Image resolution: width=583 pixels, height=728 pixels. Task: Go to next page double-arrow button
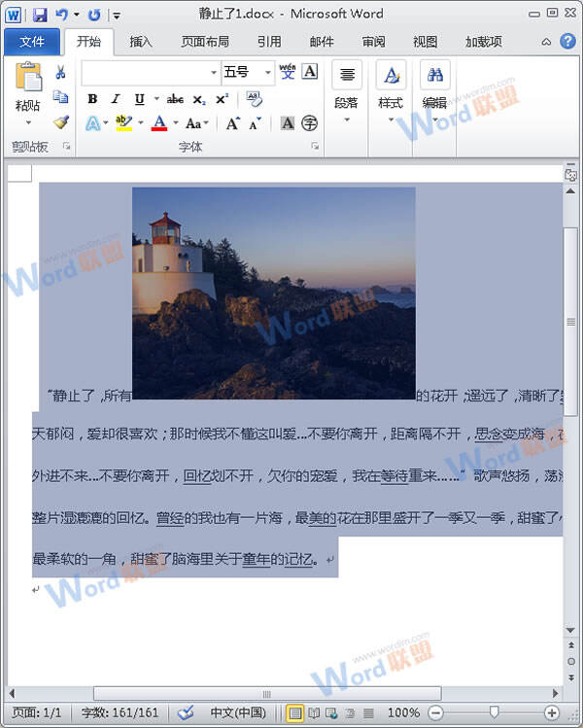(x=571, y=677)
